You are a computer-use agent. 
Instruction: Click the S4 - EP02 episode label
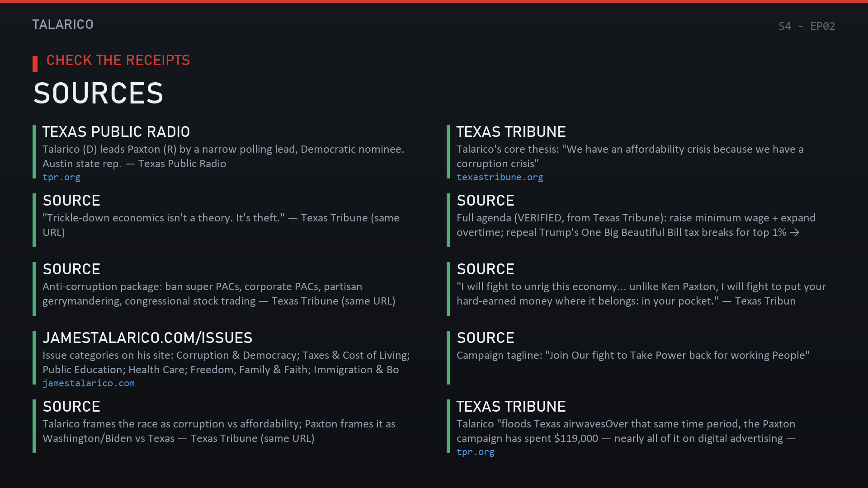807,26
